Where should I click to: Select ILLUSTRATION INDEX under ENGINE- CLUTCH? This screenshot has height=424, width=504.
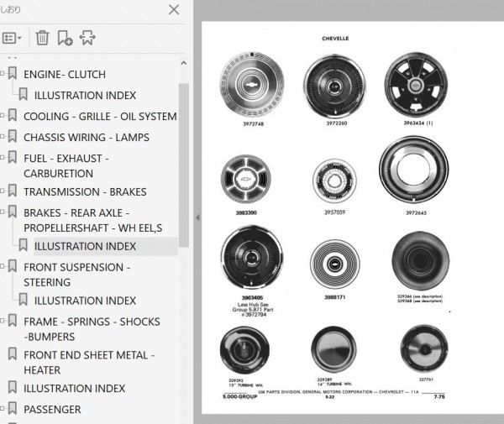(x=85, y=96)
